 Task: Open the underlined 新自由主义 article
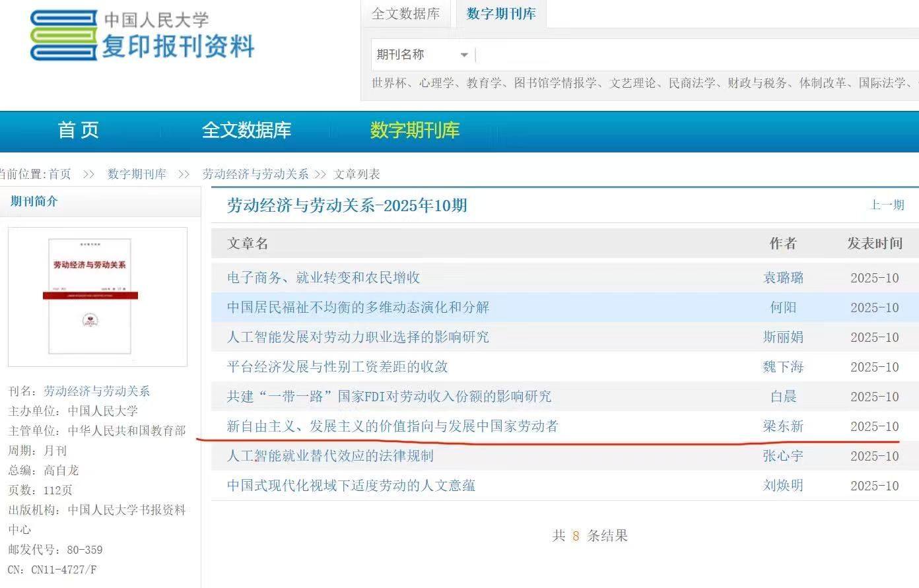click(392, 426)
